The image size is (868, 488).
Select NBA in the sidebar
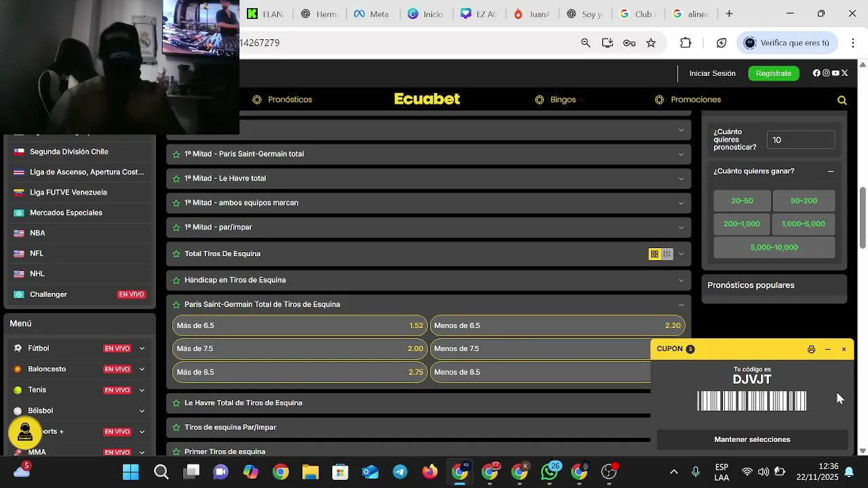tap(79, 233)
